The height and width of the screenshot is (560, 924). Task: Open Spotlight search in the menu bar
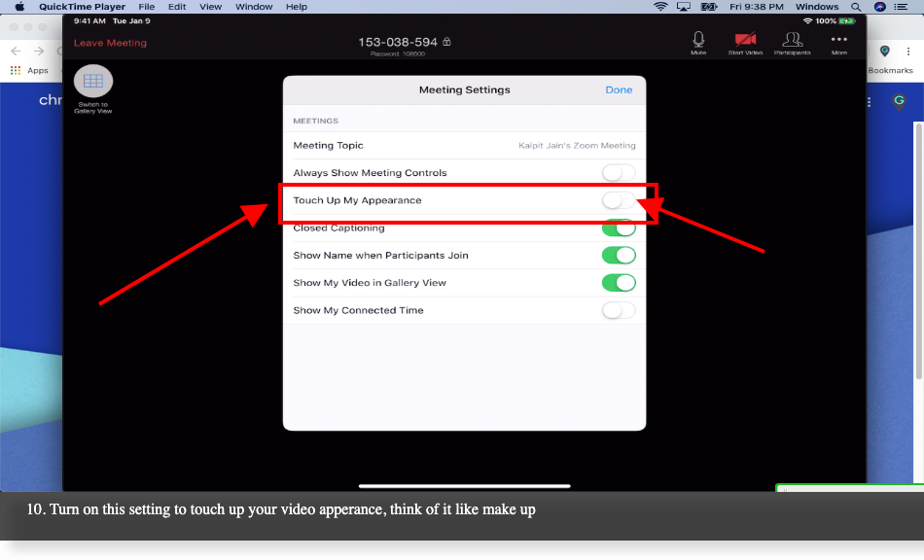click(856, 7)
